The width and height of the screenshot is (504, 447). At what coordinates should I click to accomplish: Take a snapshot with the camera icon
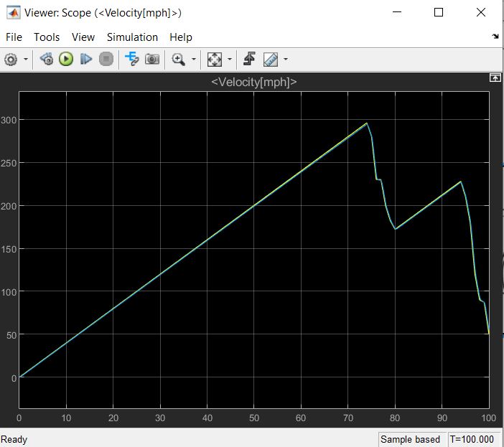[152, 60]
